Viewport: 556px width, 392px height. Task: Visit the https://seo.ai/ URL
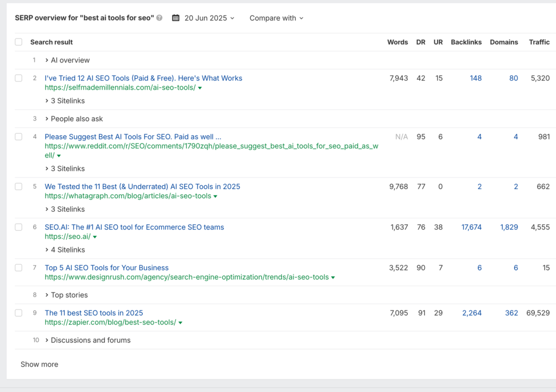(68, 236)
